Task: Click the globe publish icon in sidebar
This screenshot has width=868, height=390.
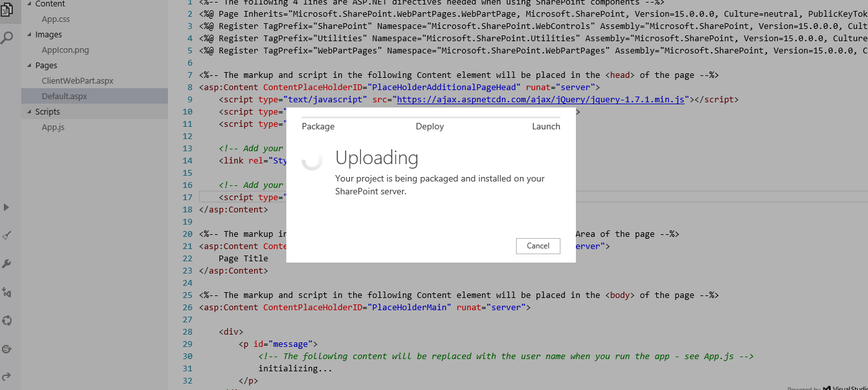Action: (7, 349)
